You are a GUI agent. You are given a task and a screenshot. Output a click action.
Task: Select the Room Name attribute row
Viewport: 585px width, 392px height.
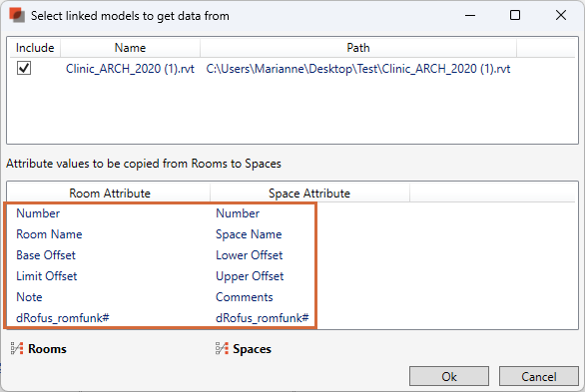161,234
